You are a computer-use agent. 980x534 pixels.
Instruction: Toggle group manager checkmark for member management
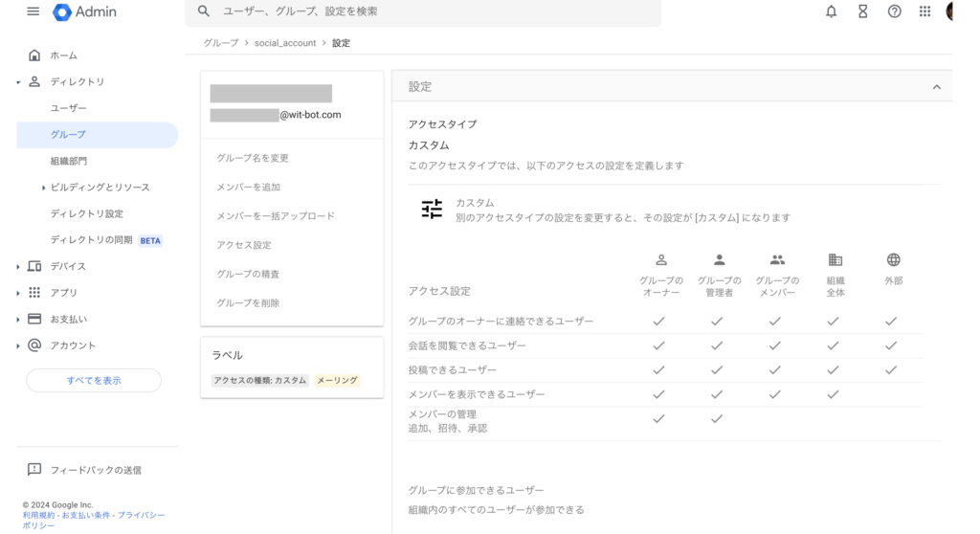[717, 418]
